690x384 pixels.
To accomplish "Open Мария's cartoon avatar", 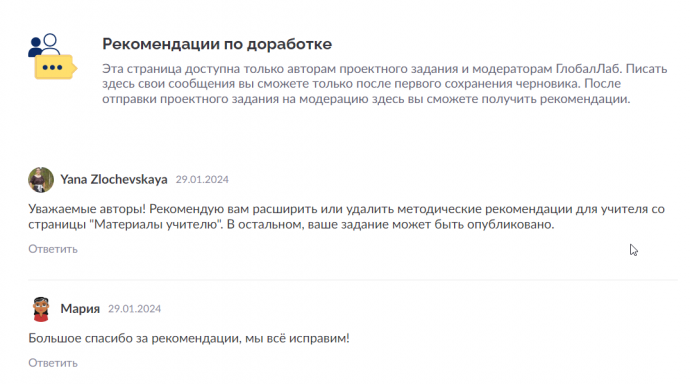I will click(41, 309).
